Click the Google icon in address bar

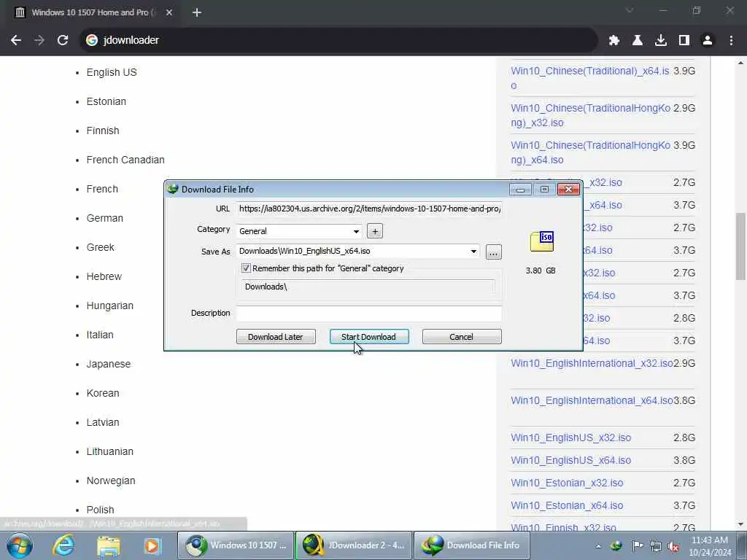[x=92, y=41]
